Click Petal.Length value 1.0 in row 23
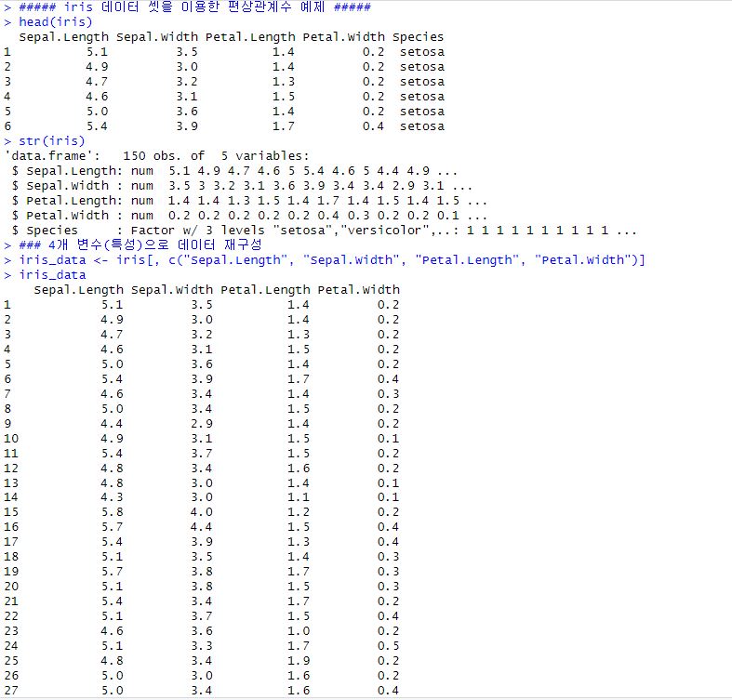 (x=299, y=631)
